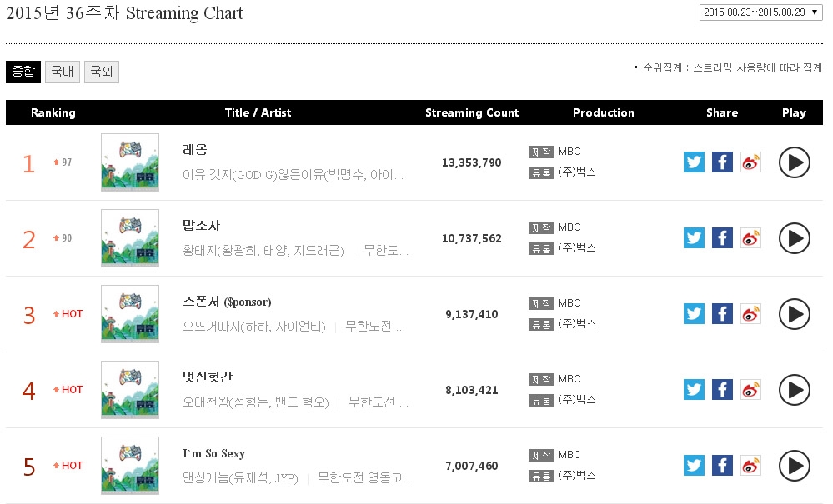Play the rank 5 song I'm So Sexy

click(794, 466)
